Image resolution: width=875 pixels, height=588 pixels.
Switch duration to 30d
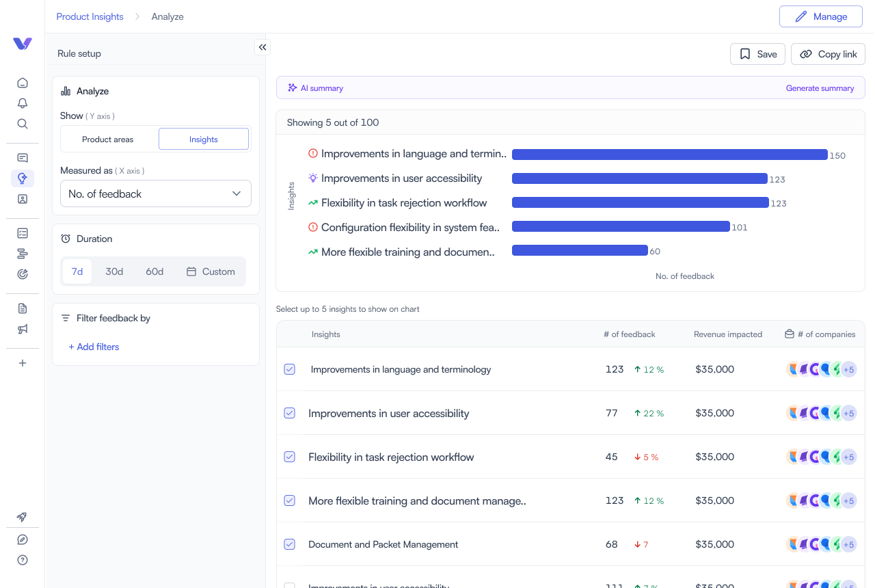coord(114,271)
